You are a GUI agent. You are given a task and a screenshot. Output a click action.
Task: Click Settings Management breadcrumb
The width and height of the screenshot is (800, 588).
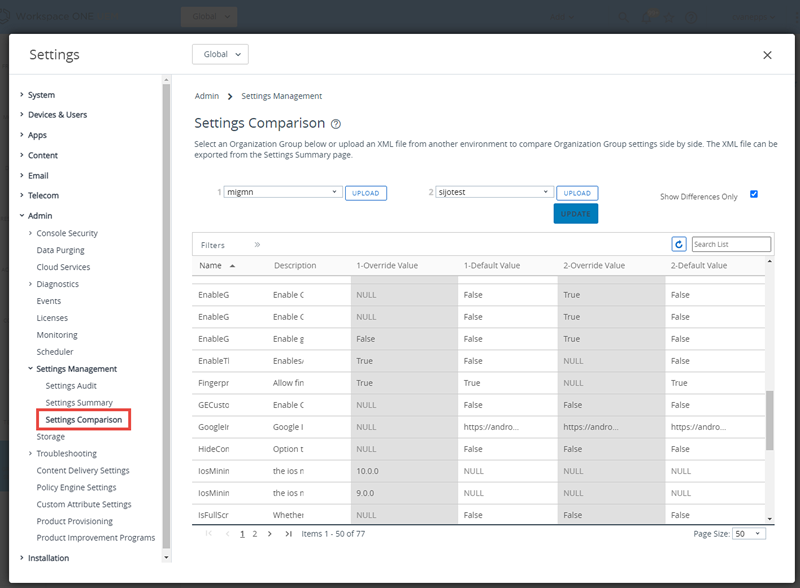click(x=282, y=96)
